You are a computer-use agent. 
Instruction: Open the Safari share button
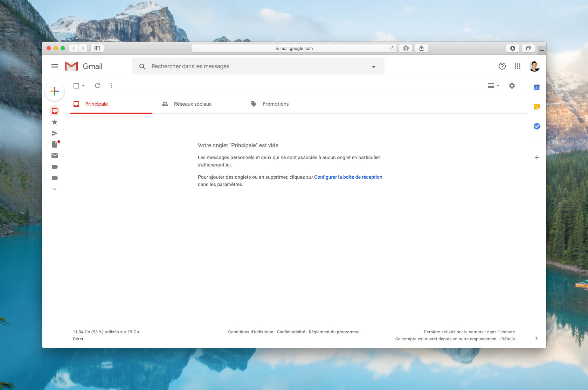(x=422, y=48)
